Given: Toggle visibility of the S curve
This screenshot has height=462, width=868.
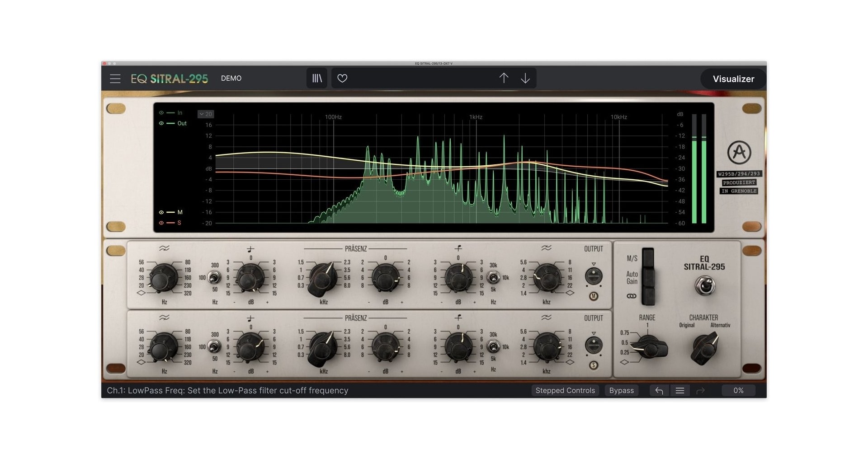Looking at the screenshot, I should pos(161,223).
